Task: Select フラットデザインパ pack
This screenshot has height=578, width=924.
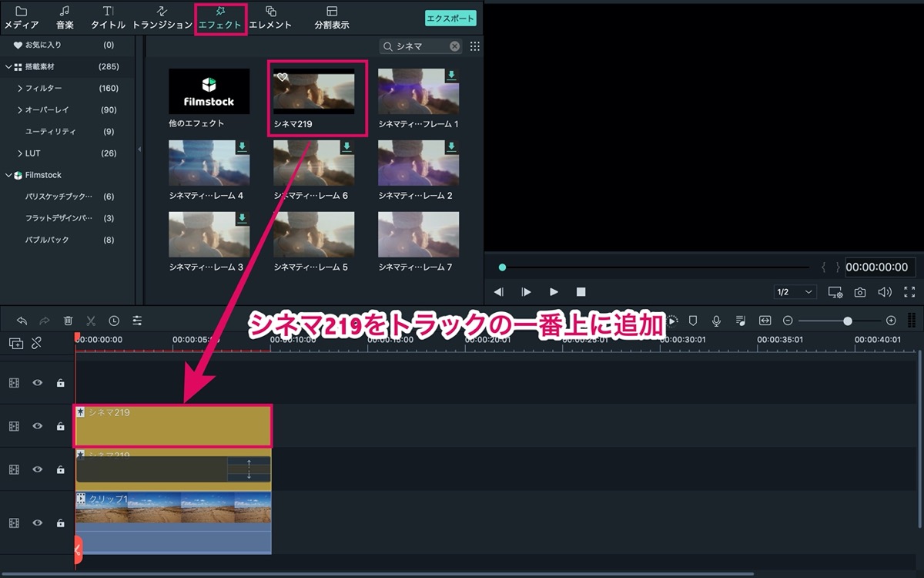Action: [59, 218]
